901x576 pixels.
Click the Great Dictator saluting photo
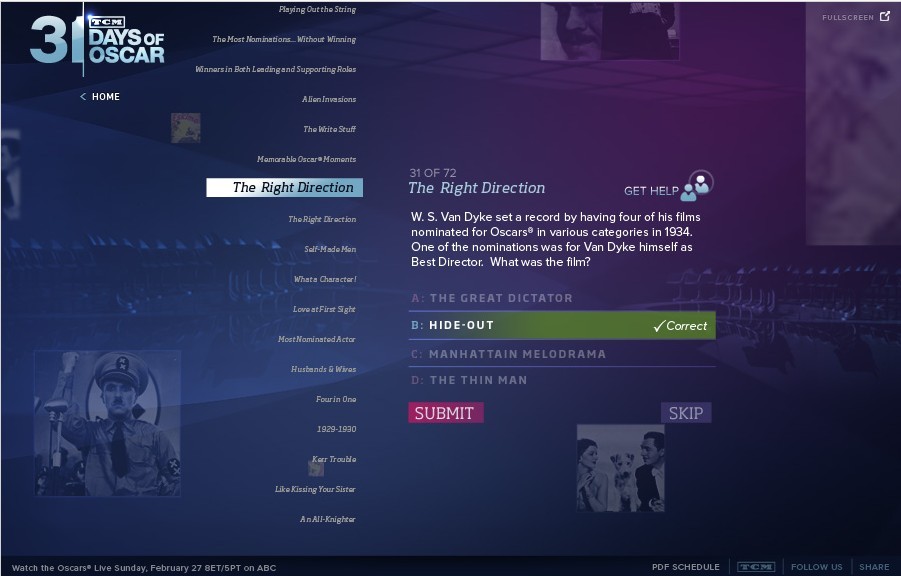(x=107, y=423)
